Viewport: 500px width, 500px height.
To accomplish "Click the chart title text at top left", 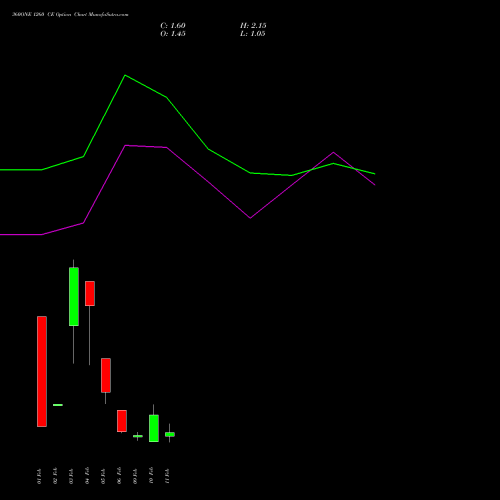I will pos(70,14).
